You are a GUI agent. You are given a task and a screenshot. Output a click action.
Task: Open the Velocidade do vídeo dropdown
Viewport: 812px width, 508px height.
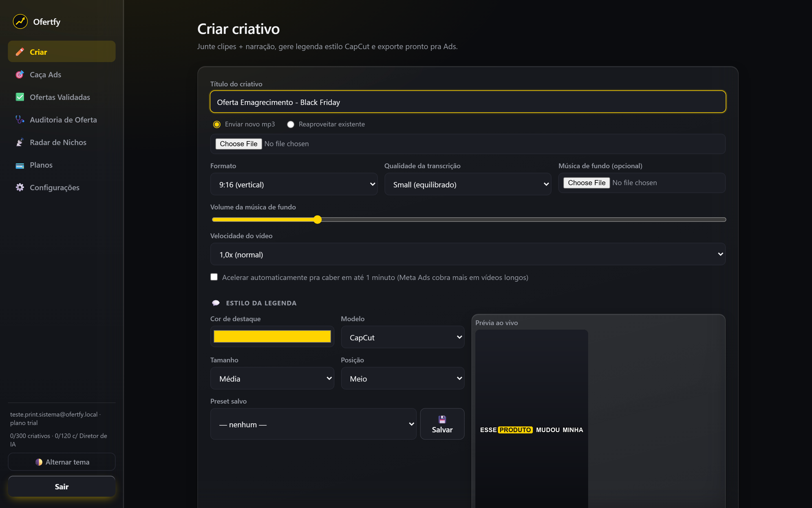[x=468, y=254]
